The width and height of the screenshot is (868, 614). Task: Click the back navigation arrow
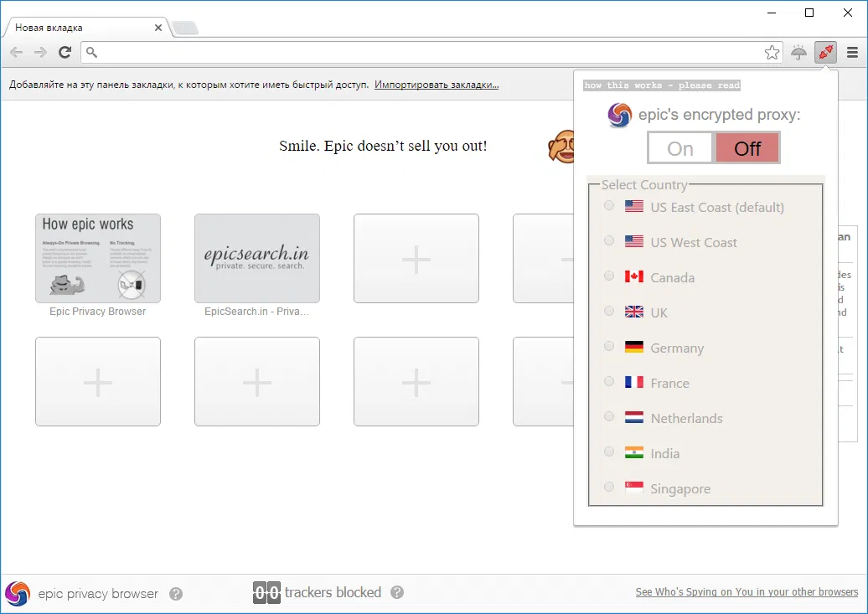pos(17,53)
